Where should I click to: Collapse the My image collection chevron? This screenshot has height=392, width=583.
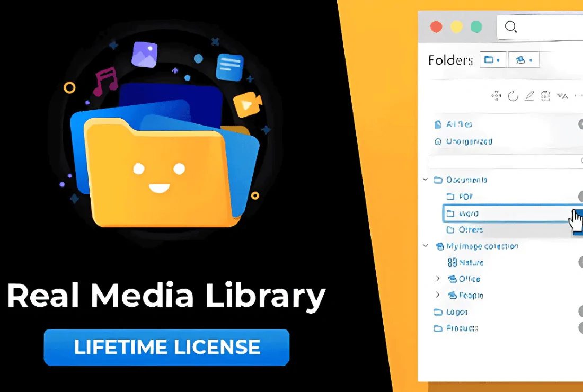[426, 246]
